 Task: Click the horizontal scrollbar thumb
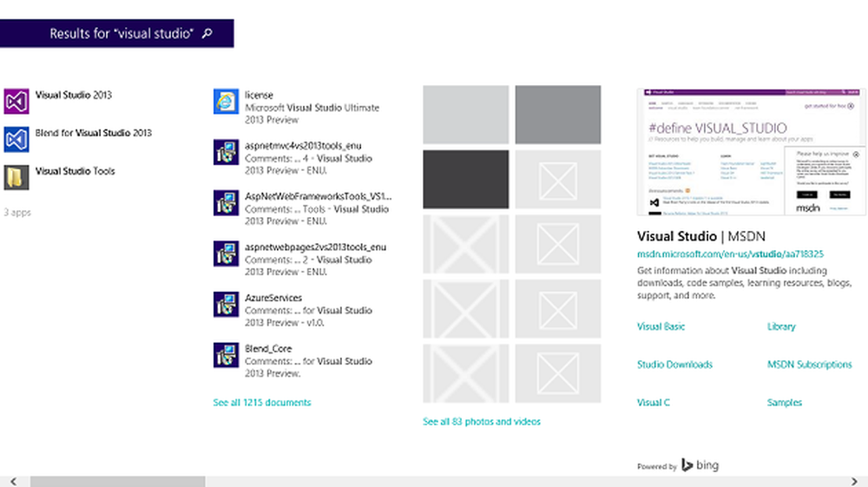[x=117, y=482]
